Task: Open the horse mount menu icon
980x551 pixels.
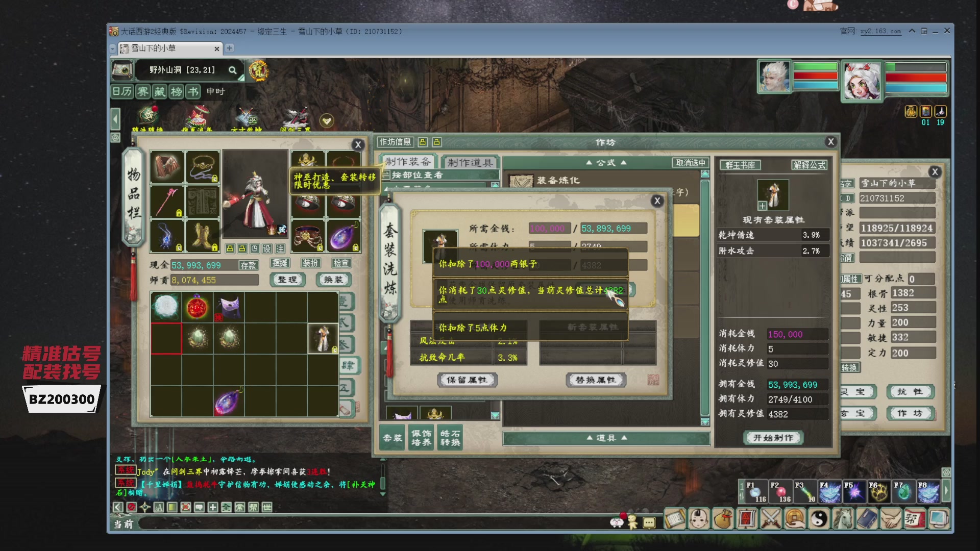Action: (x=843, y=519)
